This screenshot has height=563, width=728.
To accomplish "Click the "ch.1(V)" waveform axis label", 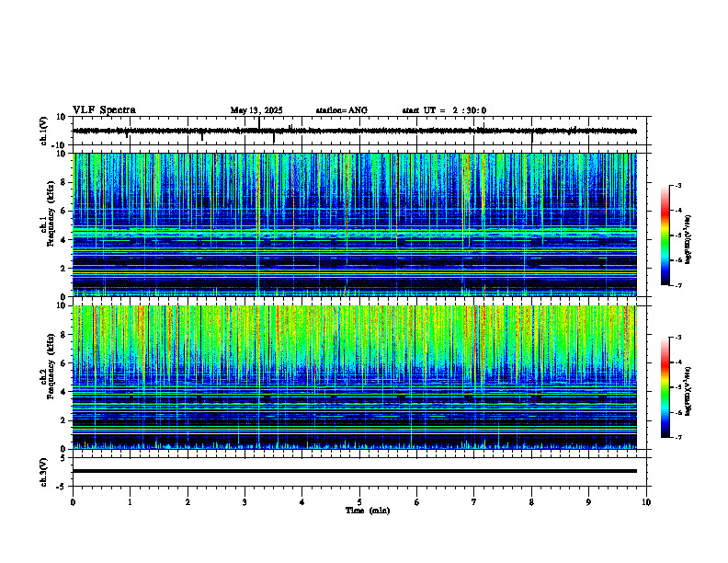I will (44, 131).
